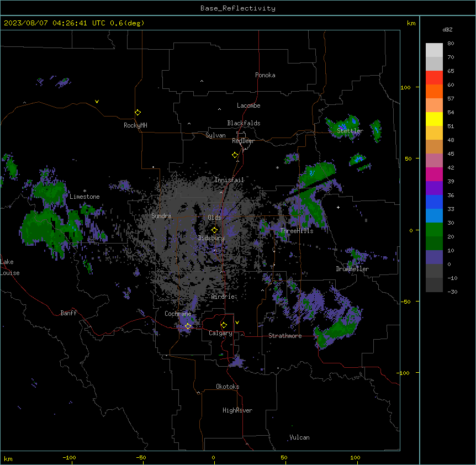Select the purple 0 dBZ legend swatch
The width and height of the screenshot is (476, 465).
point(434,257)
